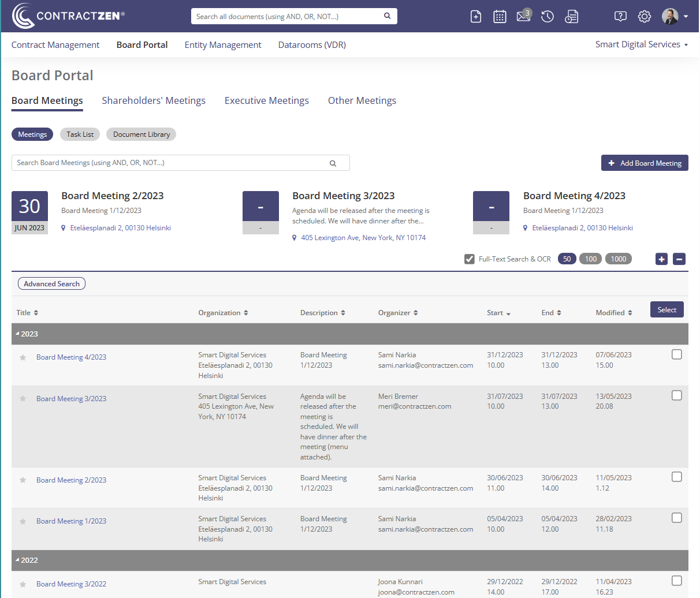Sort the table by Organizer column
The height and width of the screenshot is (598, 700).
[398, 313]
